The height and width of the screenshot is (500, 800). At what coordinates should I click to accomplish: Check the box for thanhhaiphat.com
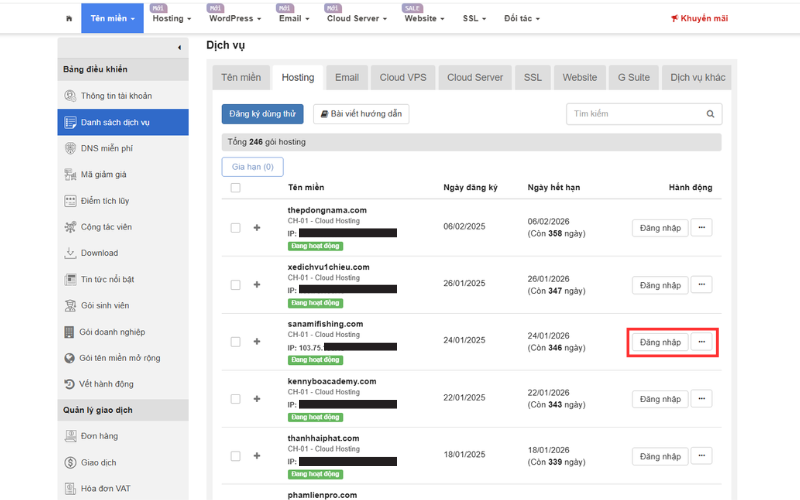(x=235, y=456)
